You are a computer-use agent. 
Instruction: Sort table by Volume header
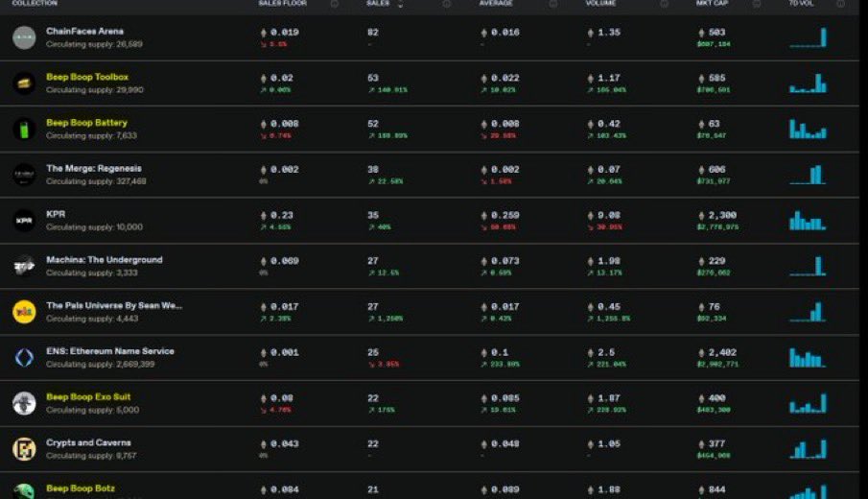tap(600, 3)
